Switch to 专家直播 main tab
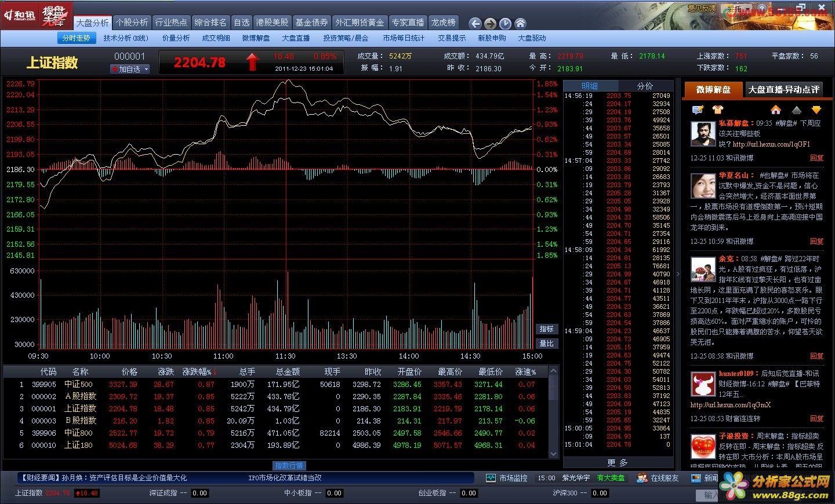835x504 pixels. coord(408,23)
